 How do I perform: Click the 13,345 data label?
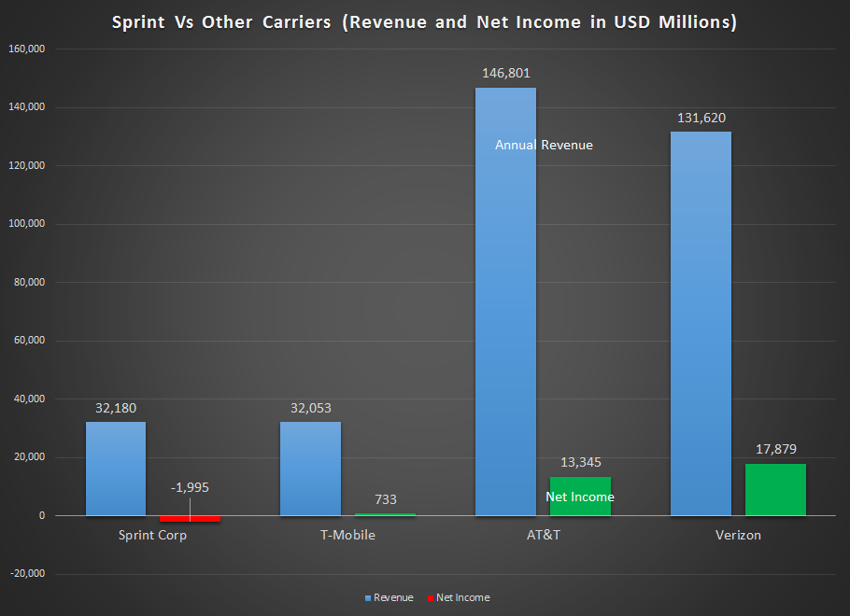point(581,463)
